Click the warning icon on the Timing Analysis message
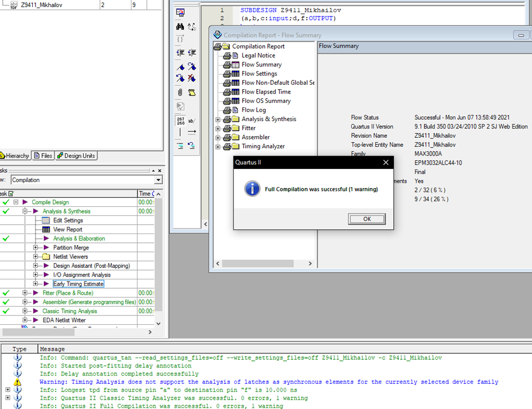 point(17,382)
